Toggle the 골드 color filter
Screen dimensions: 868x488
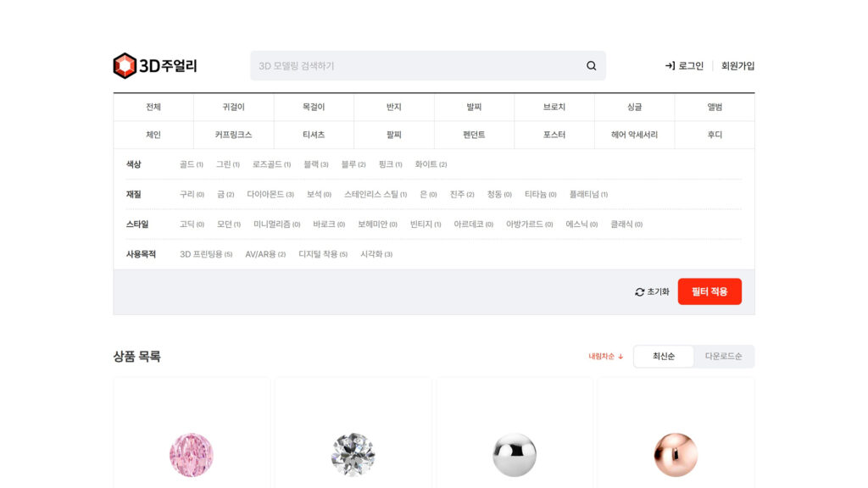tap(191, 164)
